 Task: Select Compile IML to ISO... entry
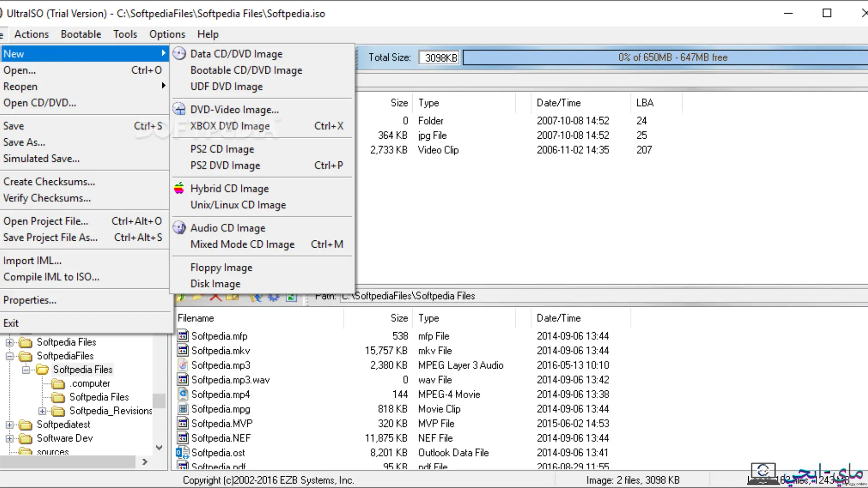click(x=85, y=277)
